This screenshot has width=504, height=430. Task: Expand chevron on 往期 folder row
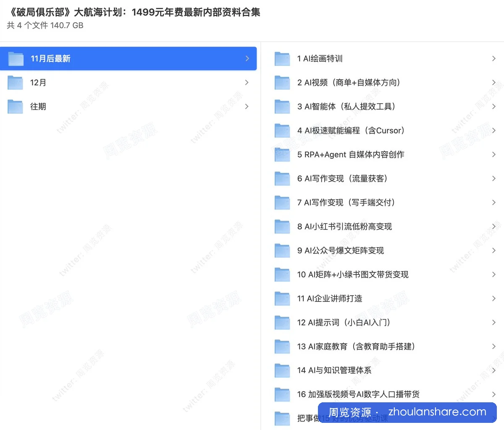pyautogui.click(x=247, y=107)
